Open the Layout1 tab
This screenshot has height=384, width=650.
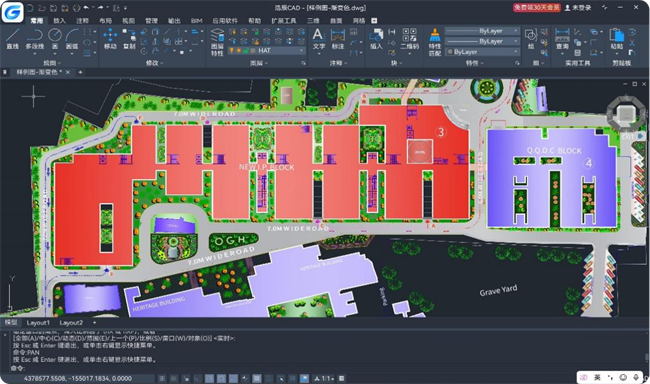(x=38, y=323)
